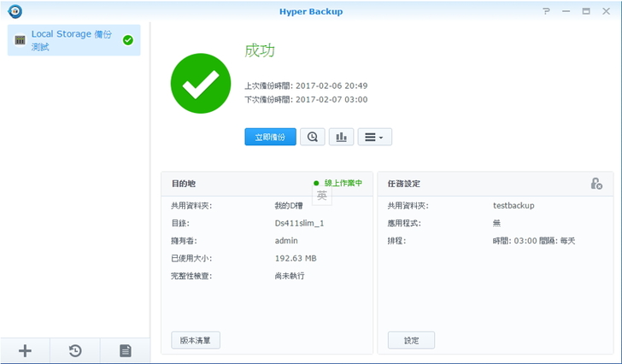
Task: Click the Hyper Backup app logo icon
Action: click(14, 11)
